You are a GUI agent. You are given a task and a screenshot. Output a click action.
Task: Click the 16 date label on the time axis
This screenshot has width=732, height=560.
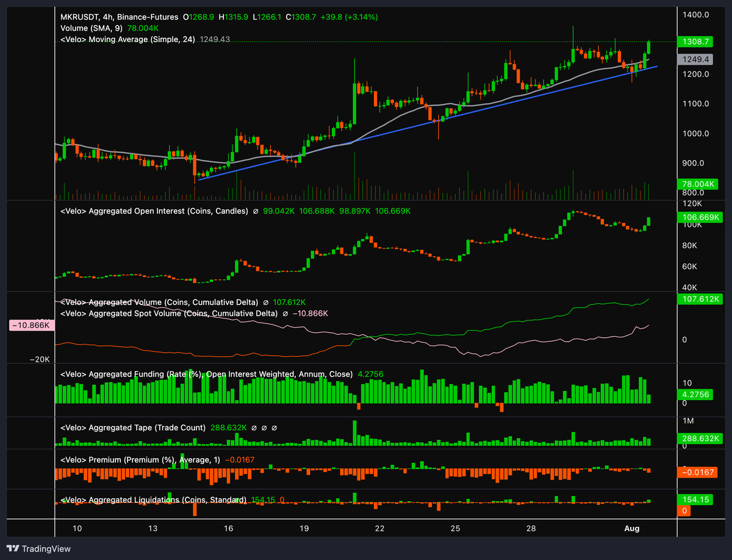[x=229, y=528]
